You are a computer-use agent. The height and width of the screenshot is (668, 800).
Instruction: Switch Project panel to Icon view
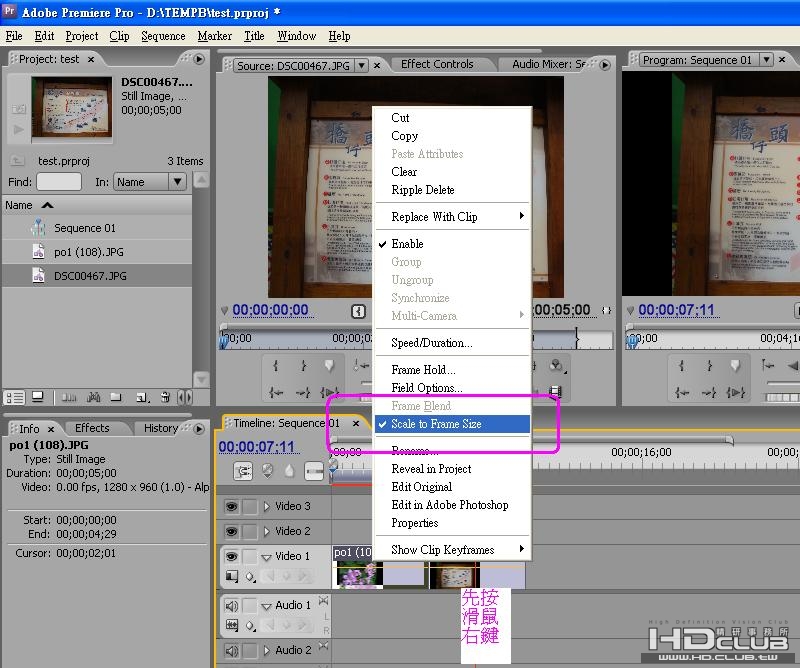pyautogui.click(x=37, y=397)
